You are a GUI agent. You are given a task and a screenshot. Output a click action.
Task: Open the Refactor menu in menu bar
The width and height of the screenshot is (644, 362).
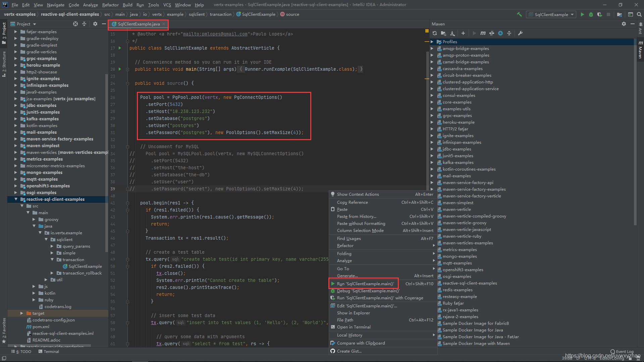pyautogui.click(x=110, y=5)
